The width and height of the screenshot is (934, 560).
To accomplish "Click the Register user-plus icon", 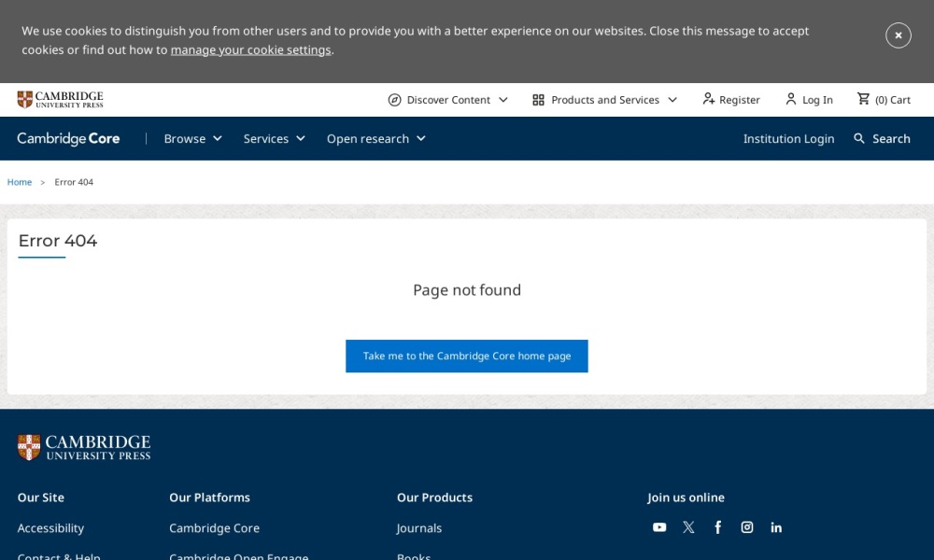I will point(708,99).
